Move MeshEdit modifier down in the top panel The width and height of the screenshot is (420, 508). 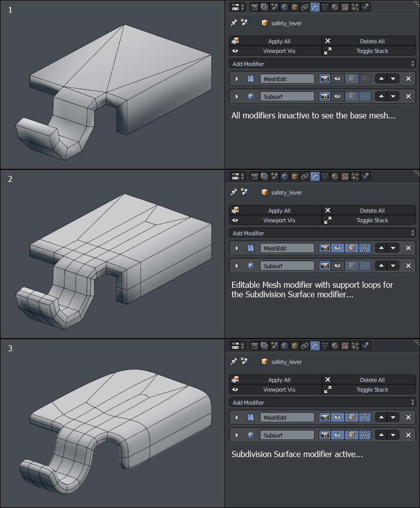[x=393, y=79]
